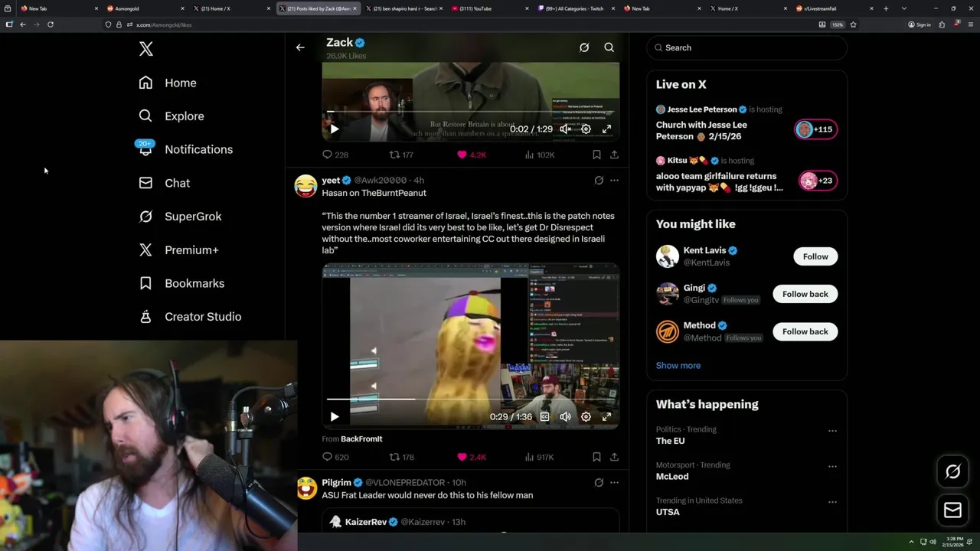Click the Search input field on X
This screenshot has width=980, height=551.
[x=746, y=47]
